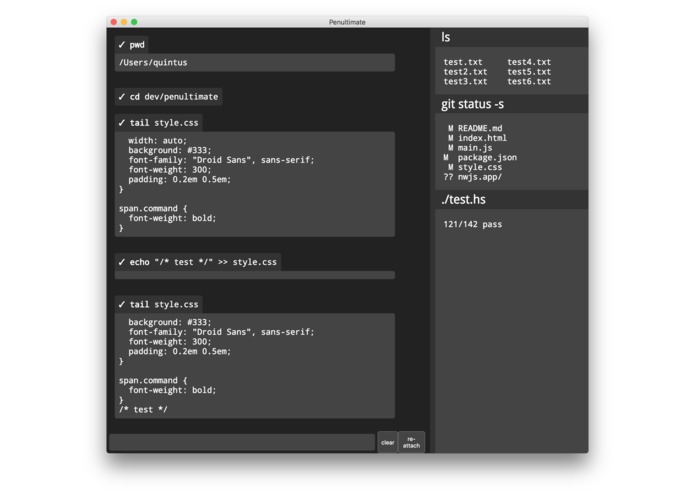This screenshot has width=695, height=494.
Task: Click the checkmark beside cd dev/penultimate
Action: point(121,97)
